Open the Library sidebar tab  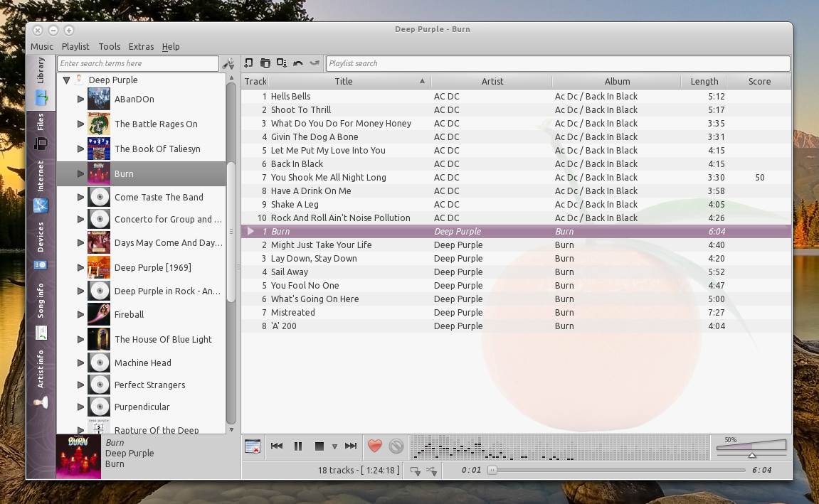tap(41, 82)
